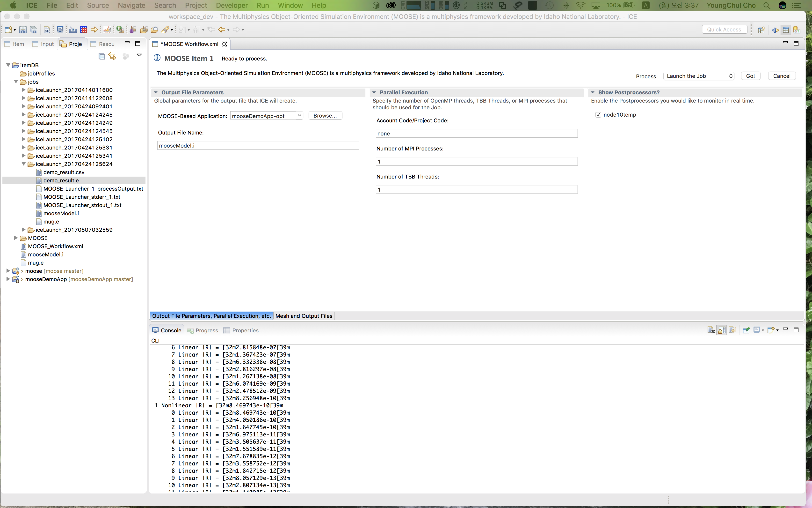Click the green run play toolbar icon
Screen dimensions: 812x508
(x=120, y=30)
